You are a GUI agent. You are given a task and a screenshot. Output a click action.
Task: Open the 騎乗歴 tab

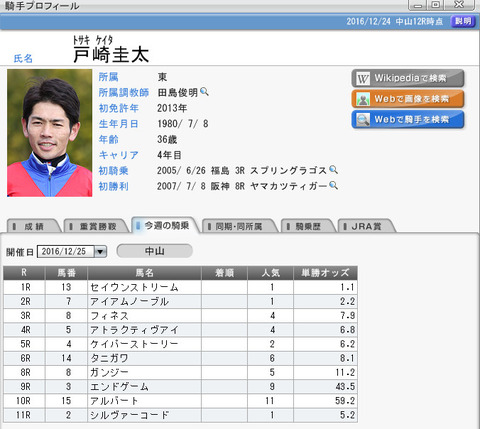307,226
